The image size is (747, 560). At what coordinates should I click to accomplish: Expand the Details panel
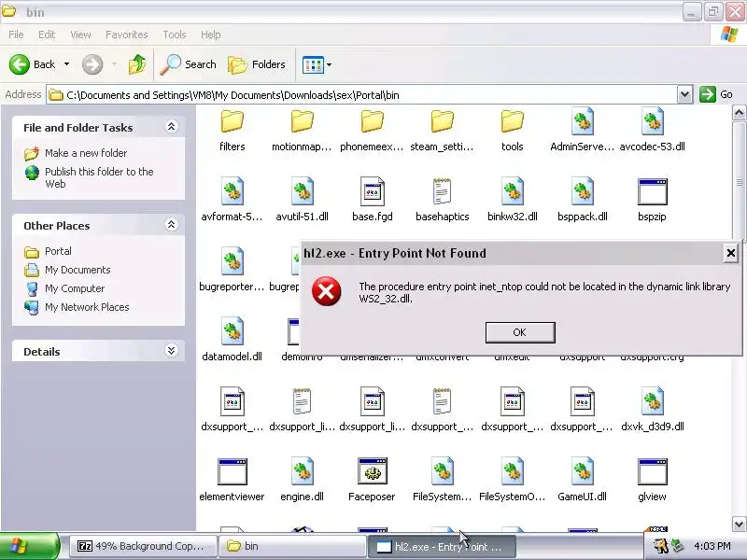[172, 351]
